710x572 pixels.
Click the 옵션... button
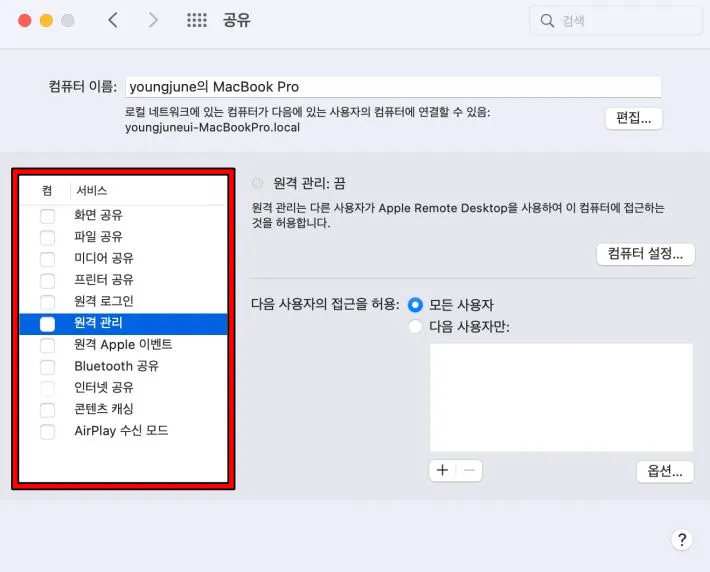pos(665,472)
